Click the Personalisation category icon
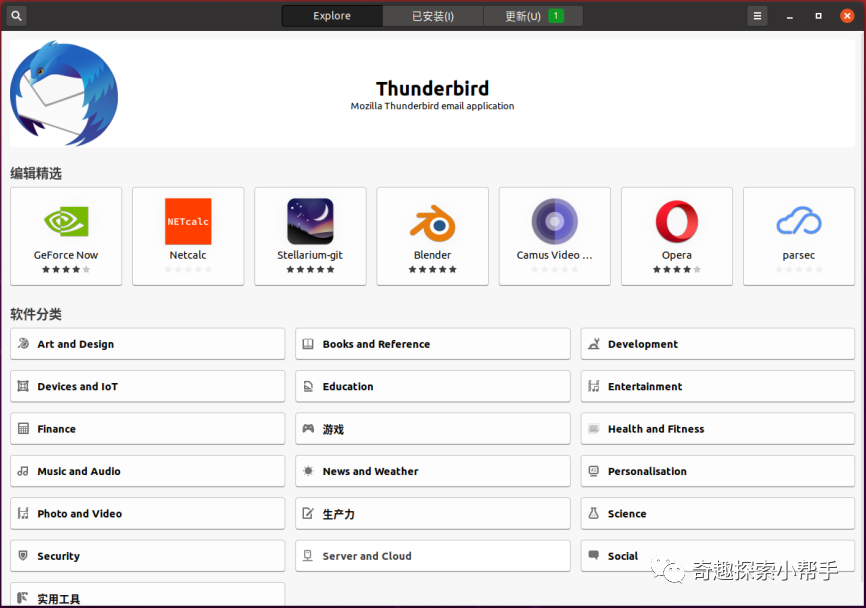Screen dimensions: 866x608 click(594, 471)
